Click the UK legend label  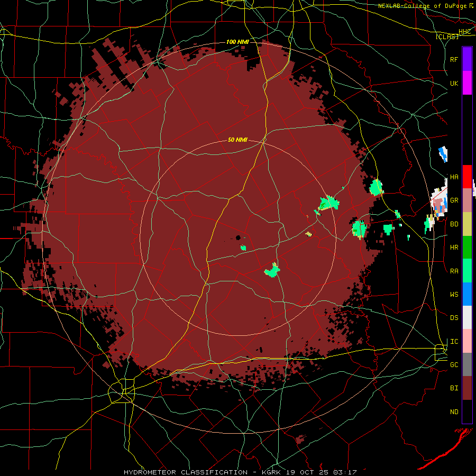point(454,84)
